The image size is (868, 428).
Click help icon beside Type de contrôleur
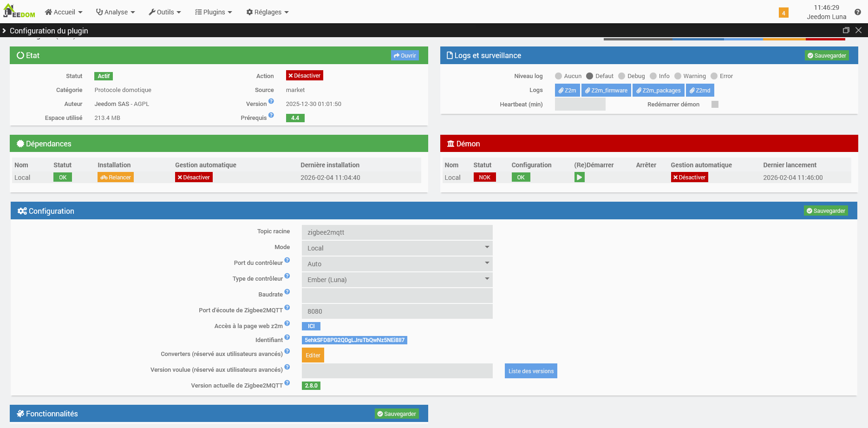pos(287,276)
